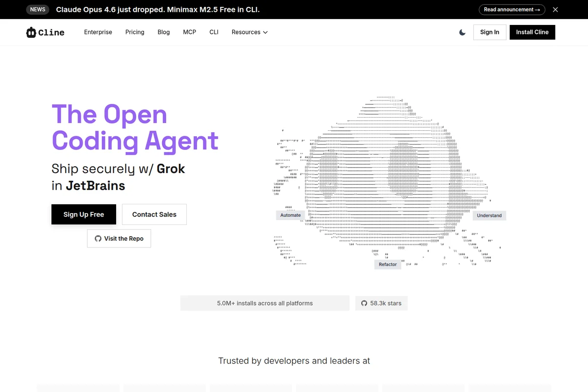Click the Sign In button

pyautogui.click(x=490, y=32)
